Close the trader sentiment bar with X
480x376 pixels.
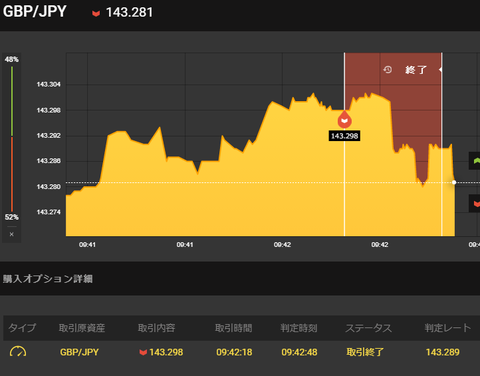point(12,234)
